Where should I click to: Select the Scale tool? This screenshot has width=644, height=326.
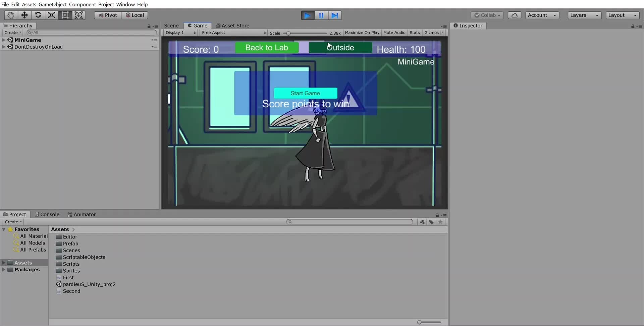51,15
